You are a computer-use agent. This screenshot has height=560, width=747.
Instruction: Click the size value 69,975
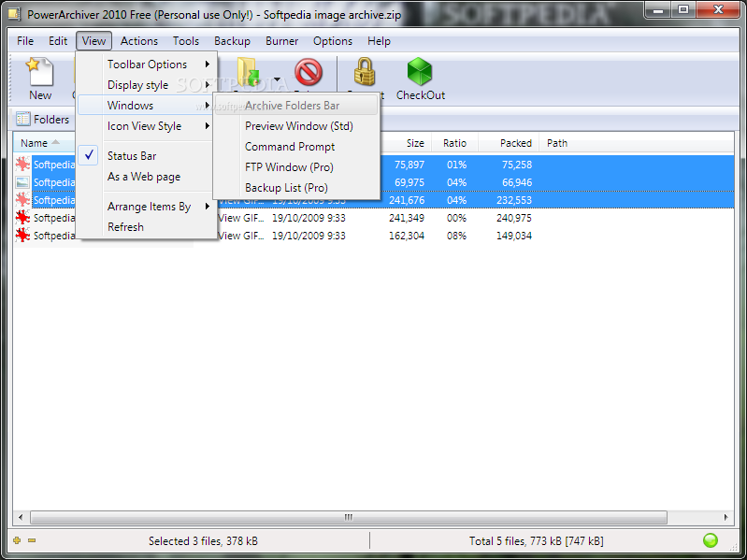click(409, 182)
